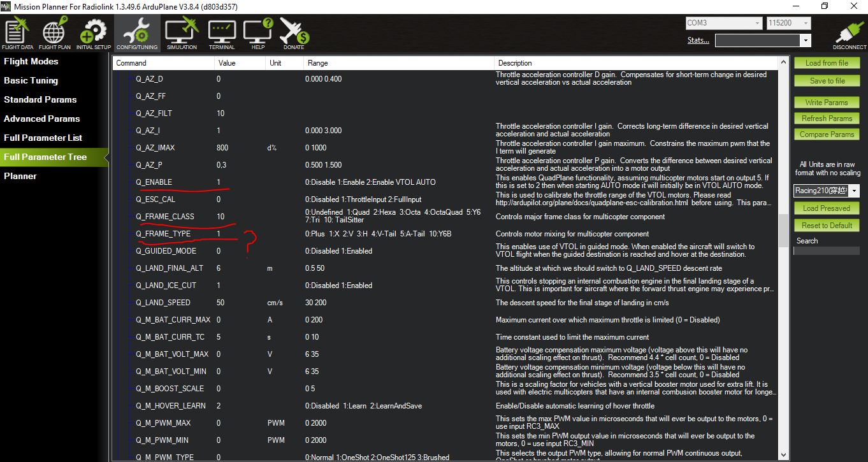Image resolution: width=868 pixels, height=462 pixels.
Task: Open the Flight Data screen icon
Action: point(18,32)
